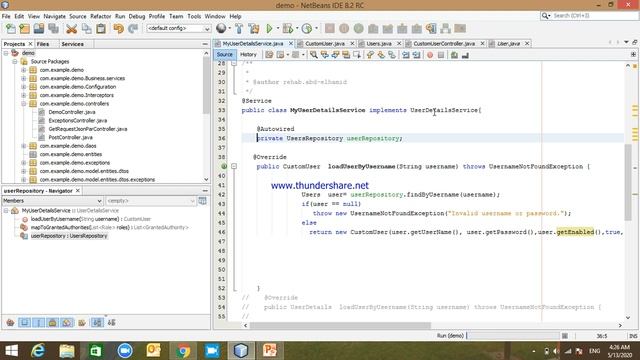Click the Open Project toolbar icon
Viewport: 640px width, 360px height.
tap(39, 28)
